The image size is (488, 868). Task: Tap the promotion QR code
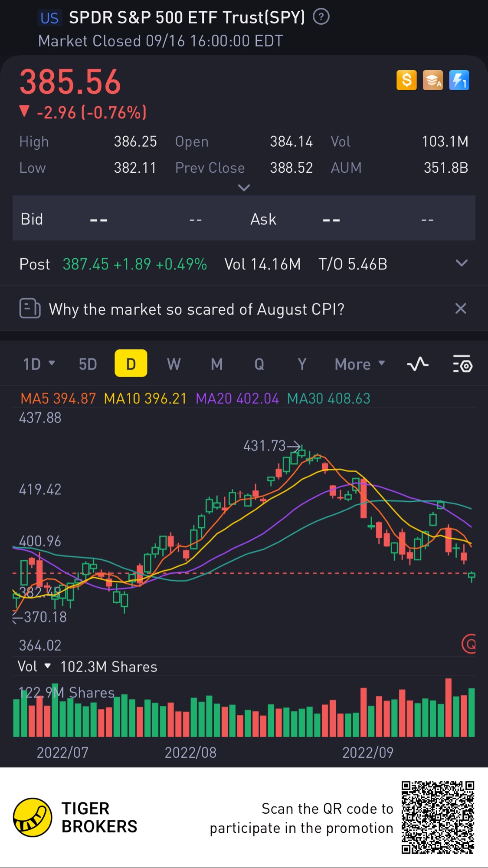(x=438, y=818)
